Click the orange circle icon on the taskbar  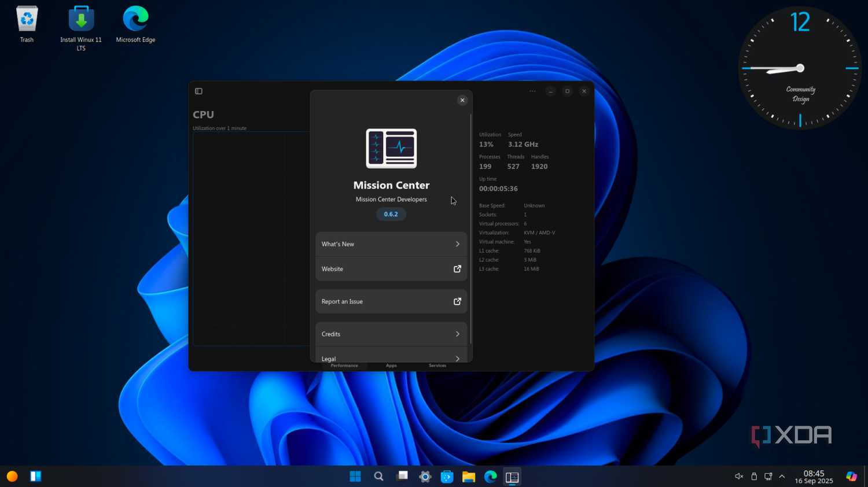point(12,476)
